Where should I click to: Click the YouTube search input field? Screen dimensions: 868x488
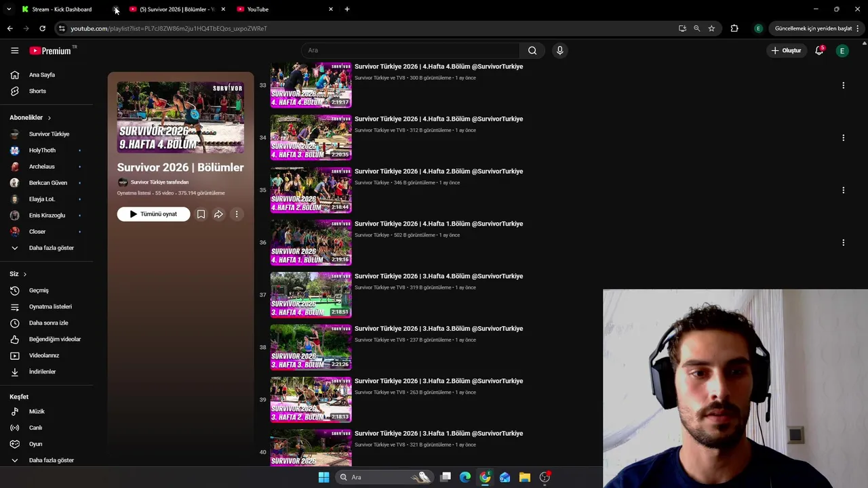tap(410, 50)
